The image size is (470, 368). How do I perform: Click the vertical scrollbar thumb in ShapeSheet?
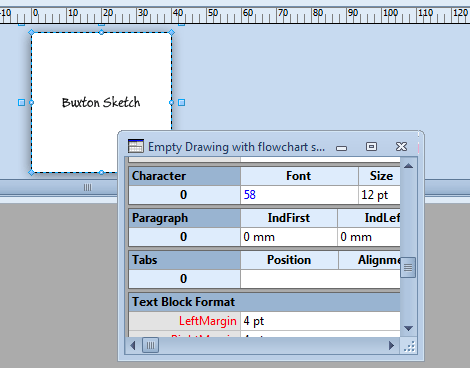409,267
